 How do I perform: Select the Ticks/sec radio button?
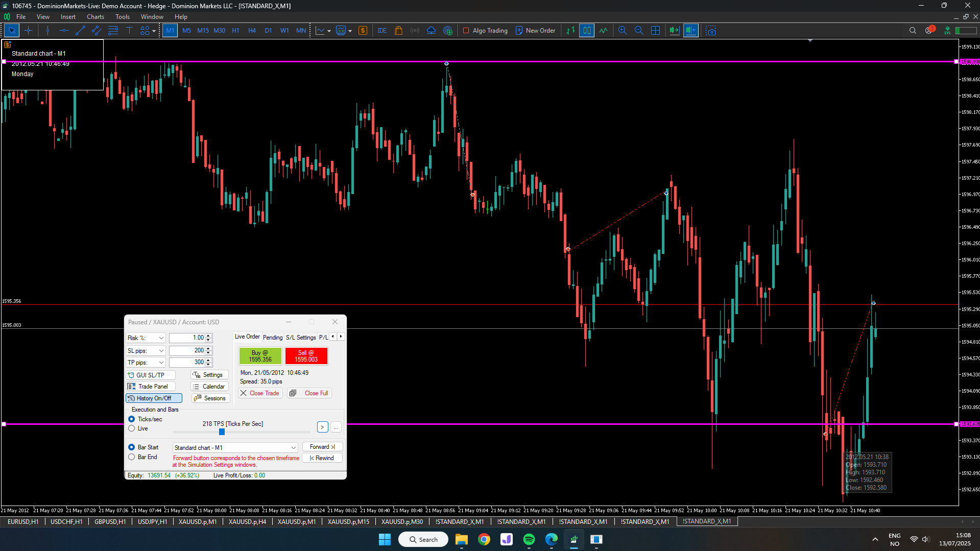[132, 419]
